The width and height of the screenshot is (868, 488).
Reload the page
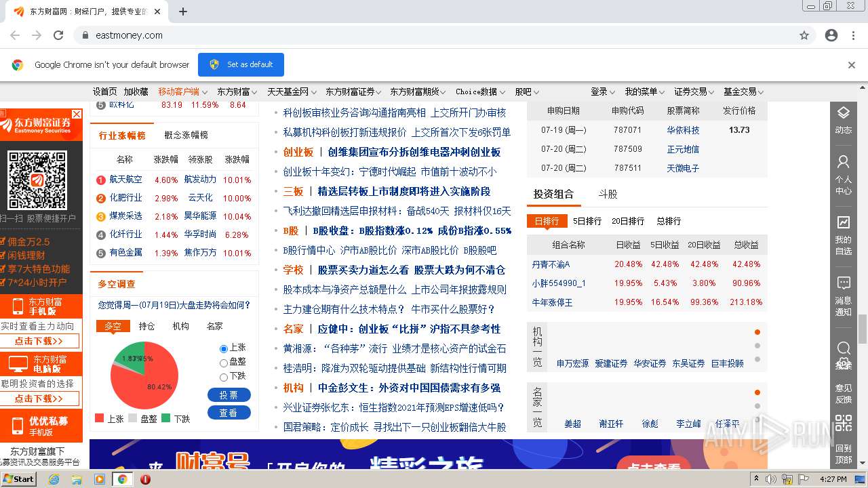(x=58, y=35)
